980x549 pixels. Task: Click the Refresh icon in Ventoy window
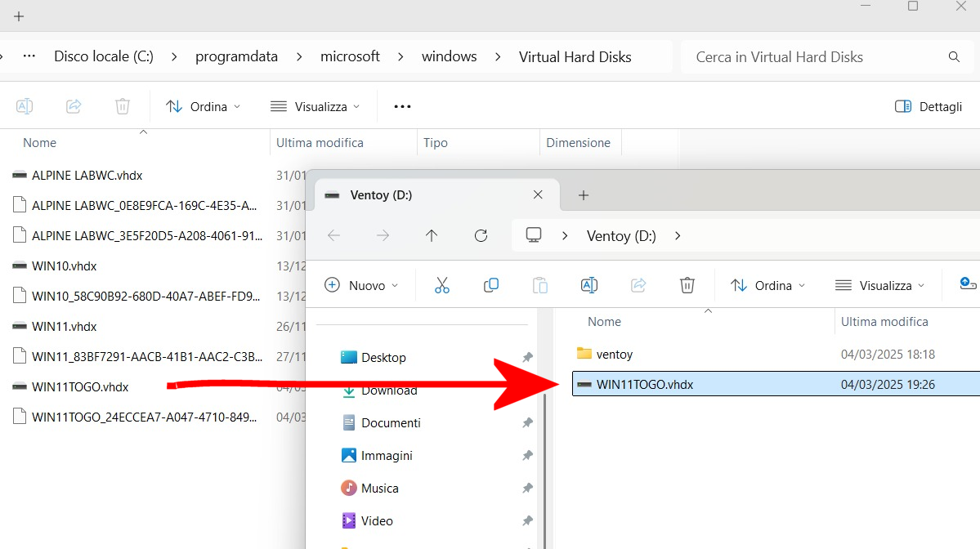click(481, 235)
